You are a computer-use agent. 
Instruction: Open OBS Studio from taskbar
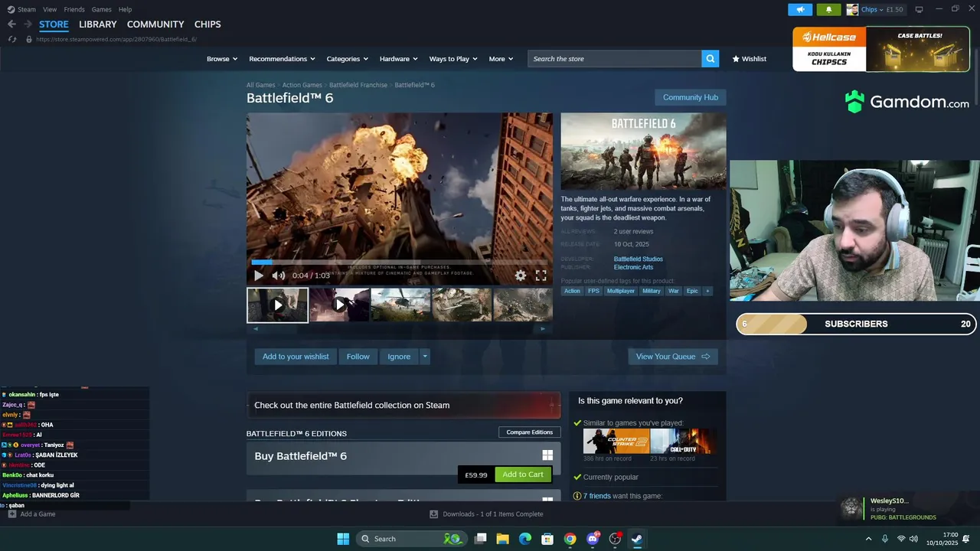click(x=615, y=539)
